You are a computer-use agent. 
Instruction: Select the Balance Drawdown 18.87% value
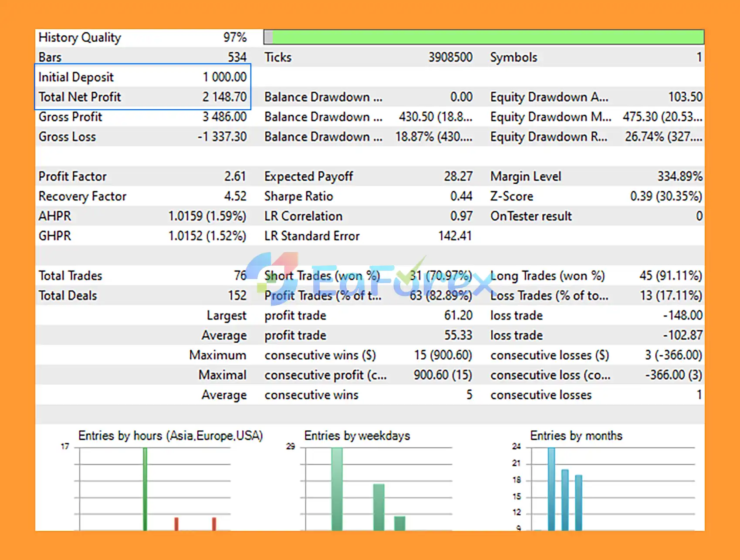pyautogui.click(x=434, y=137)
